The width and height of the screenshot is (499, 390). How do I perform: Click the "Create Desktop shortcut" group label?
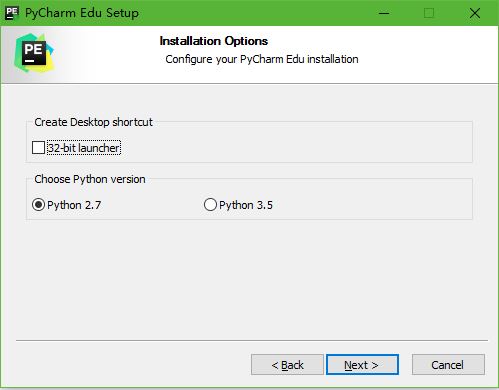pyautogui.click(x=93, y=122)
